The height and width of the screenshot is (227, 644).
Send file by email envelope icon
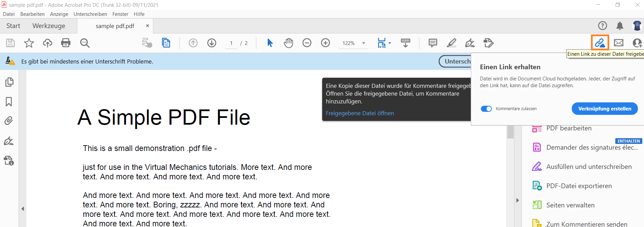619,43
